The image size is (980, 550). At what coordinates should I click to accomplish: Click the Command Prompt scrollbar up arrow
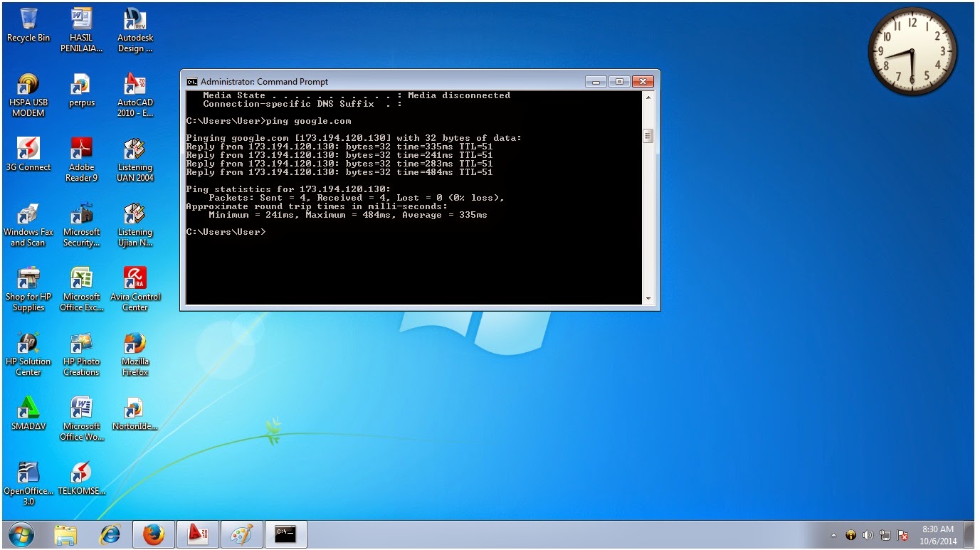[648, 97]
